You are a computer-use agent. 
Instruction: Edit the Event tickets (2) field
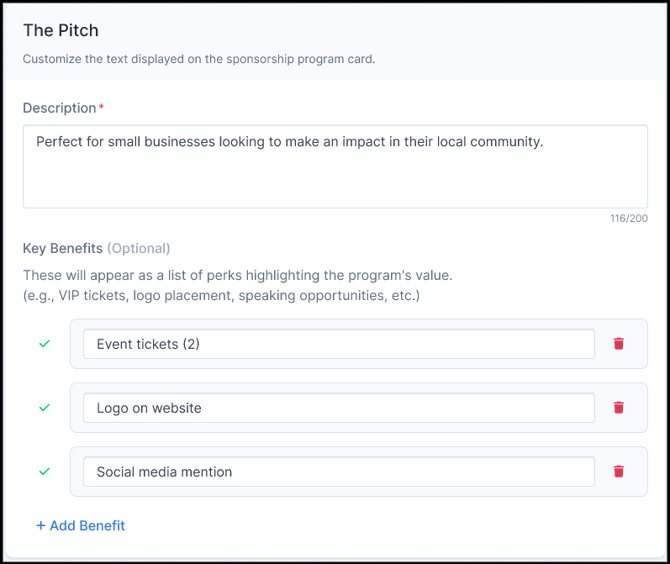[339, 344]
